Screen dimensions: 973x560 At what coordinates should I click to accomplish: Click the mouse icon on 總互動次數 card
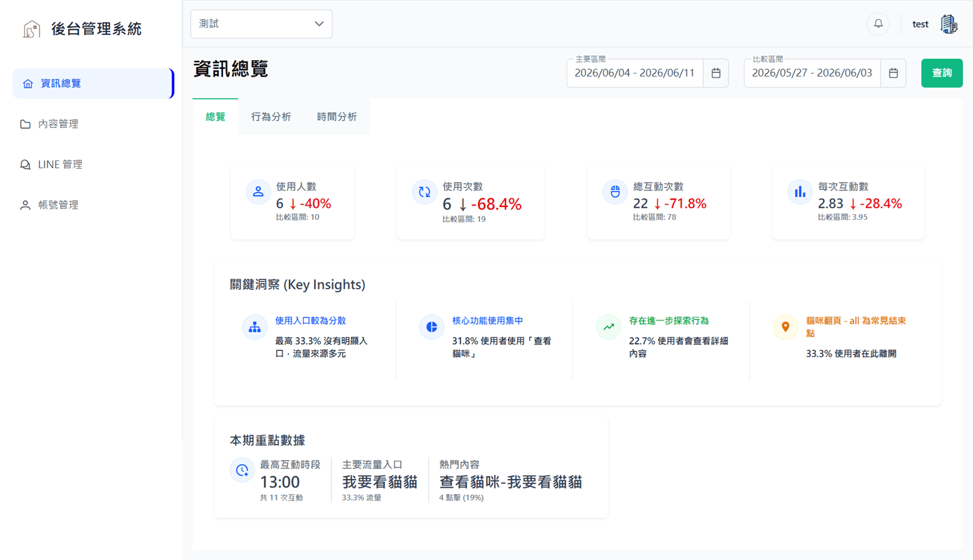pos(615,191)
